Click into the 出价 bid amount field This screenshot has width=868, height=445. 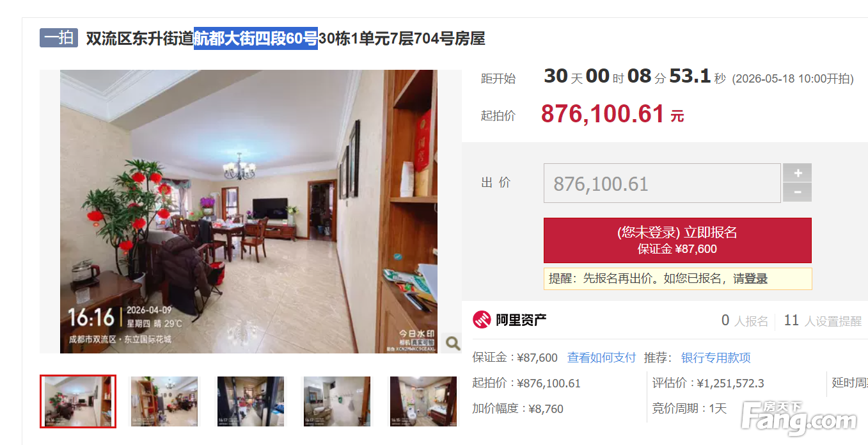[x=662, y=183]
